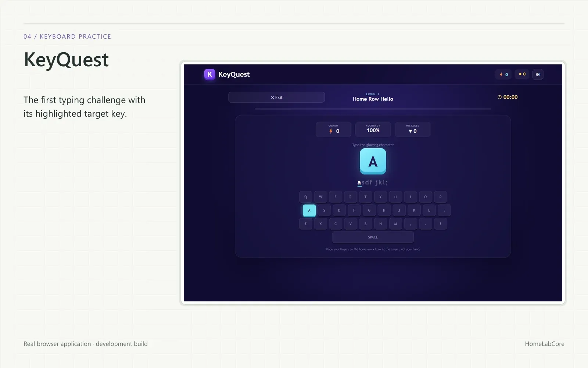The width and height of the screenshot is (588, 368).
Task: Click the level progress bar
Action: [x=373, y=109]
